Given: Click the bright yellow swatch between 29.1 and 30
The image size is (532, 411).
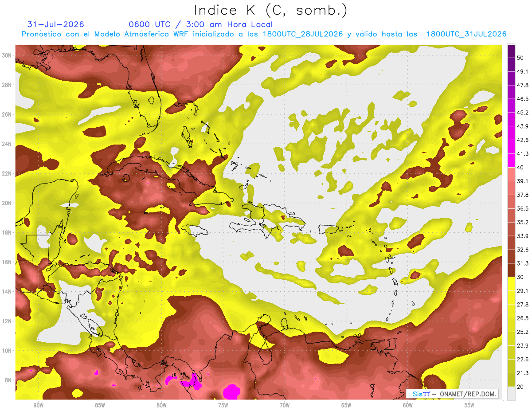Looking at the screenshot, I should pos(511,284).
